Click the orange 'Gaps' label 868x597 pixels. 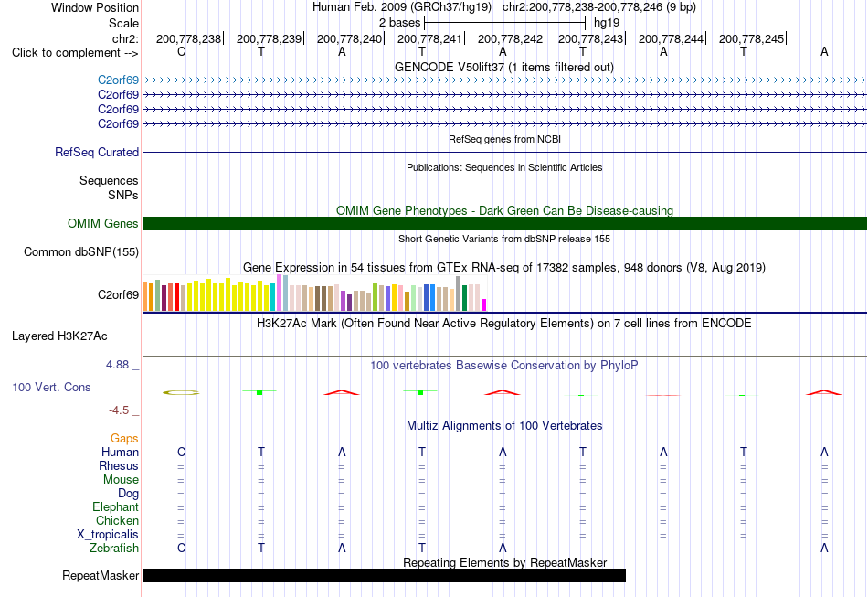(124, 439)
